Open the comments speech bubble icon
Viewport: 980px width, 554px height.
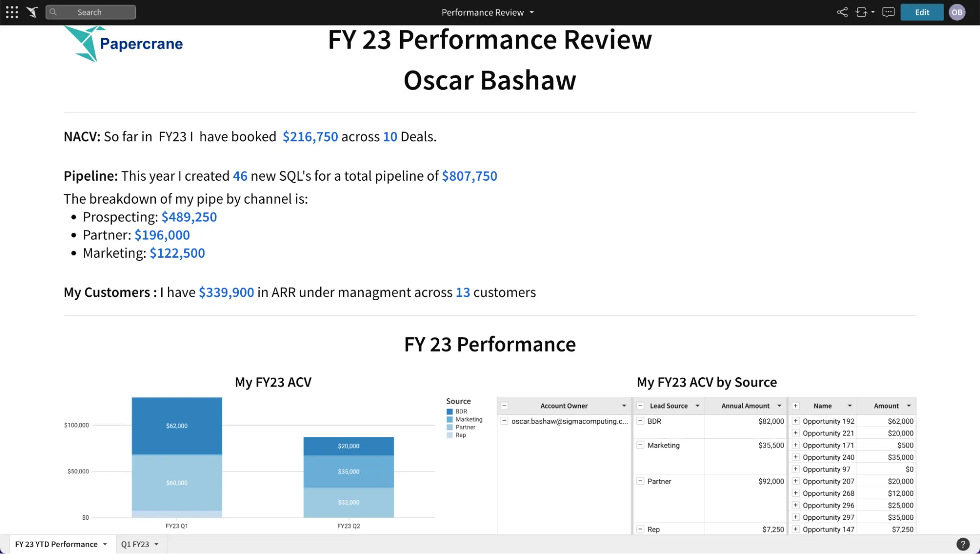pyautogui.click(x=888, y=12)
